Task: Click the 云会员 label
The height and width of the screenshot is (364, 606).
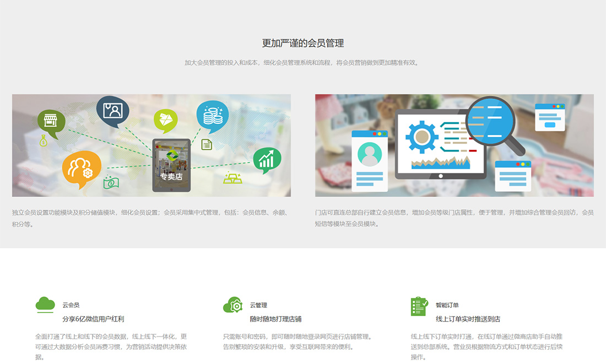Action: (71, 305)
